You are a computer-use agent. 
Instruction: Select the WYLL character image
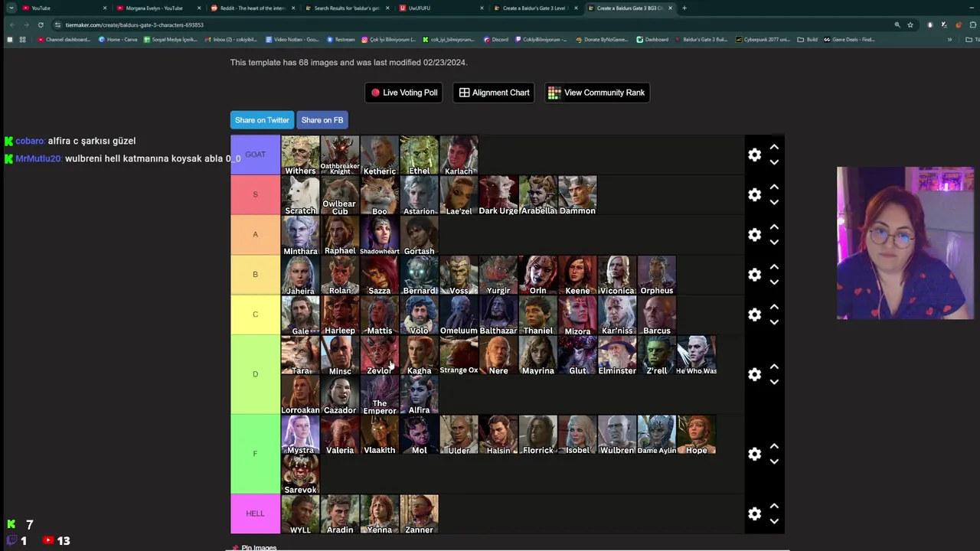pos(300,514)
